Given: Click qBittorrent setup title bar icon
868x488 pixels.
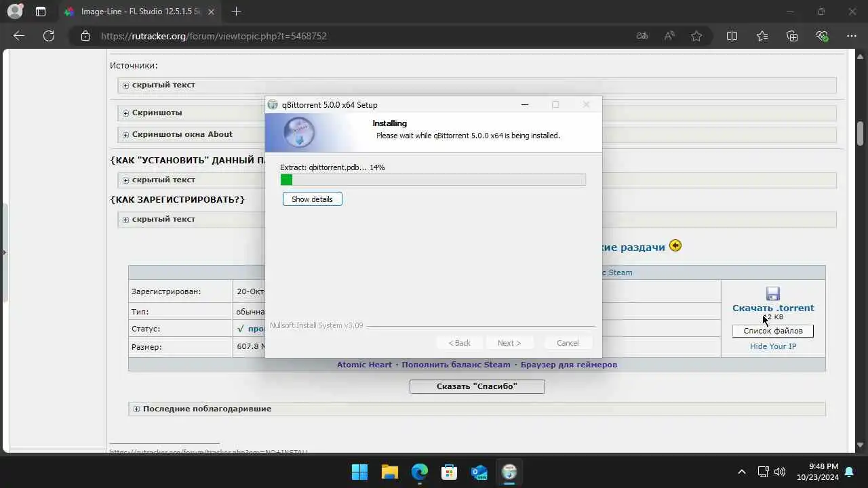Looking at the screenshot, I should pos(273,104).
